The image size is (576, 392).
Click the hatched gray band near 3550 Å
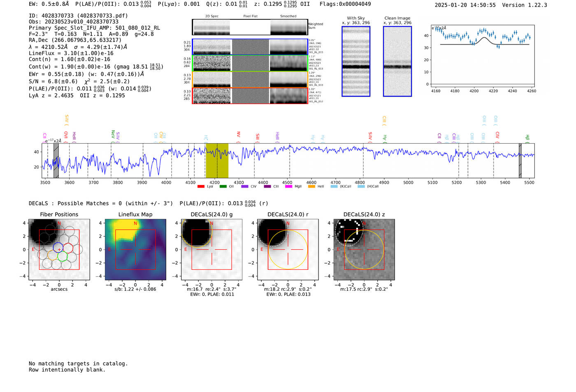[56, 160]
